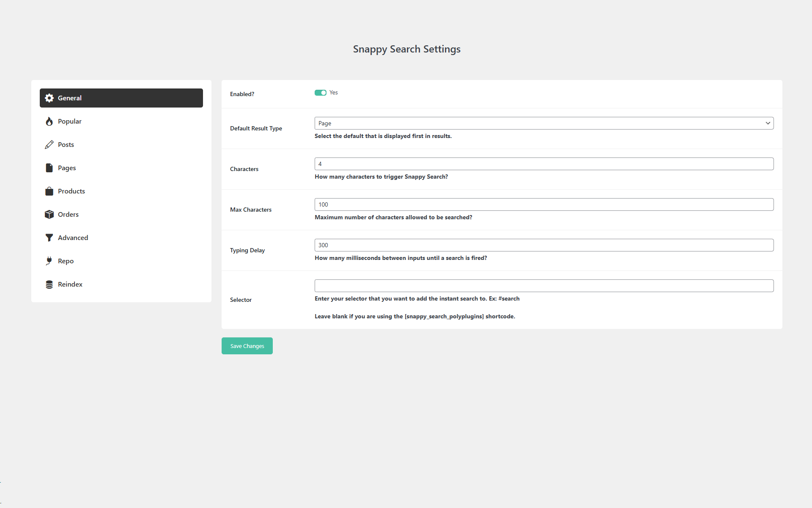This screenshot has height=508, width=812.
Task: Click the Repo plug icon
Action: pos(49,261)
